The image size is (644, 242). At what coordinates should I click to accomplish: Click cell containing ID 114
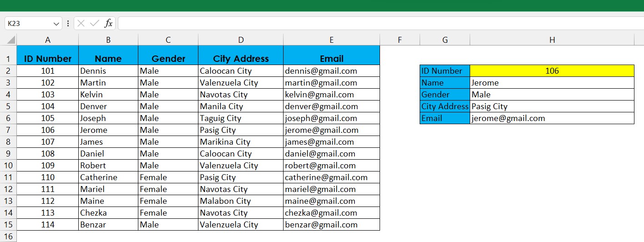click(48, 225)
